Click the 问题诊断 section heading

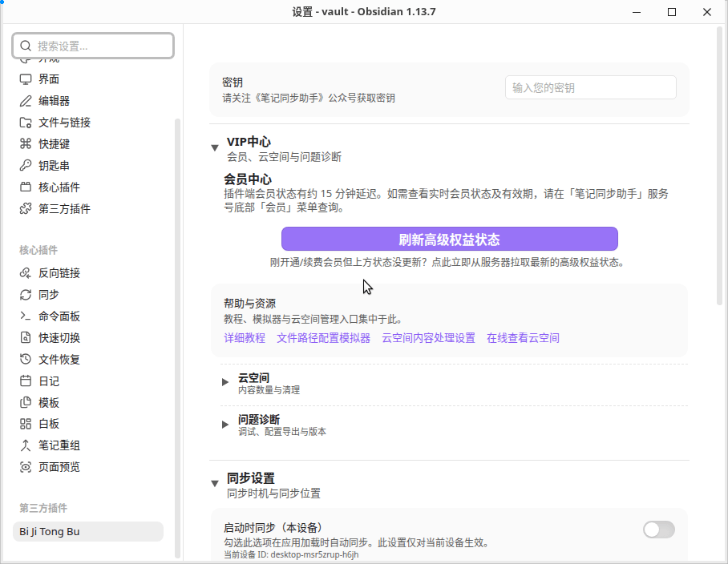point(259,420)
